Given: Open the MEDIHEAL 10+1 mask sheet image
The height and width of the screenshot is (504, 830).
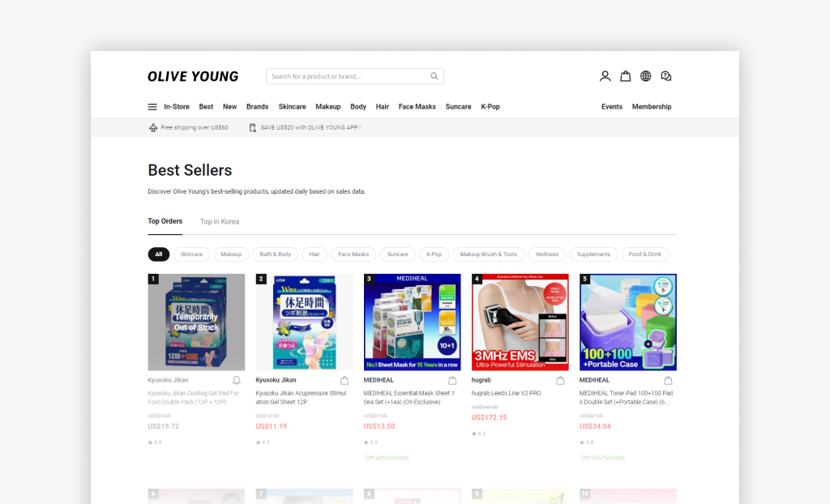Looking at the screenshot, I should (413, 322).
